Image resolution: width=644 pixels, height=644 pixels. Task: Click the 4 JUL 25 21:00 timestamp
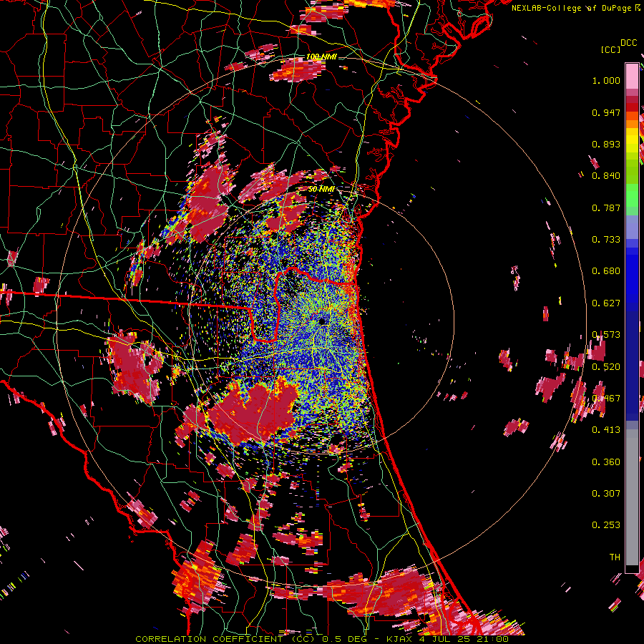464,639
